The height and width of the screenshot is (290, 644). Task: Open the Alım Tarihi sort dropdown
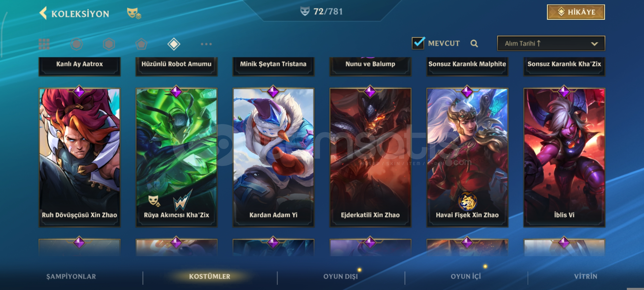pyautogui.click(x=551, y=44)
